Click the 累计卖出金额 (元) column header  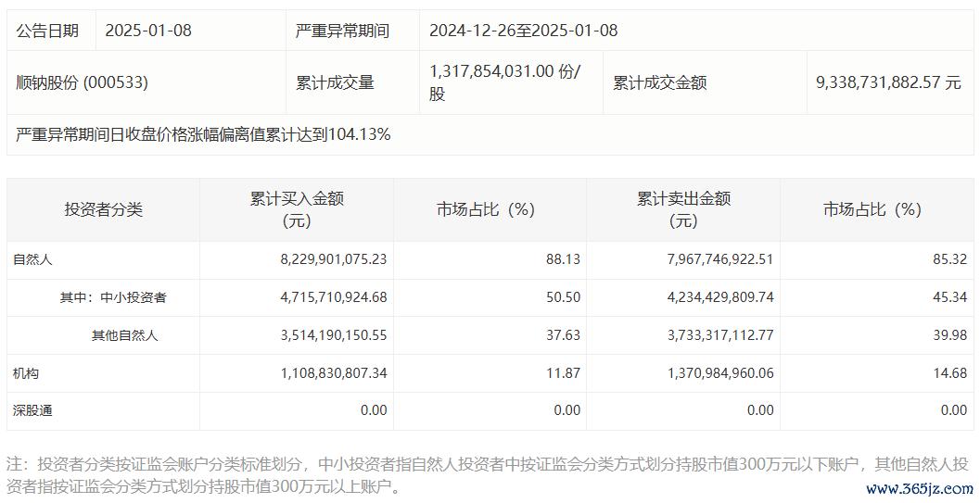[x=683, y=209]
